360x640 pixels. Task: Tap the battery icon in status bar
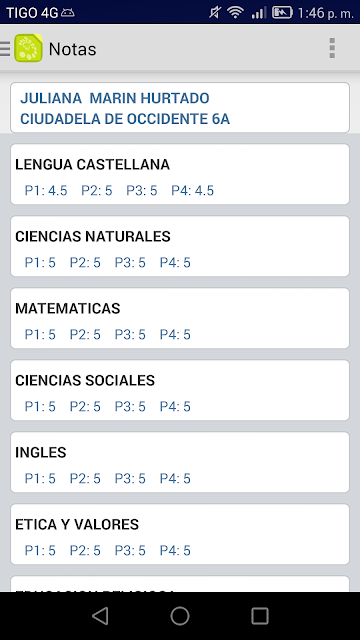(x=282, y=13)
